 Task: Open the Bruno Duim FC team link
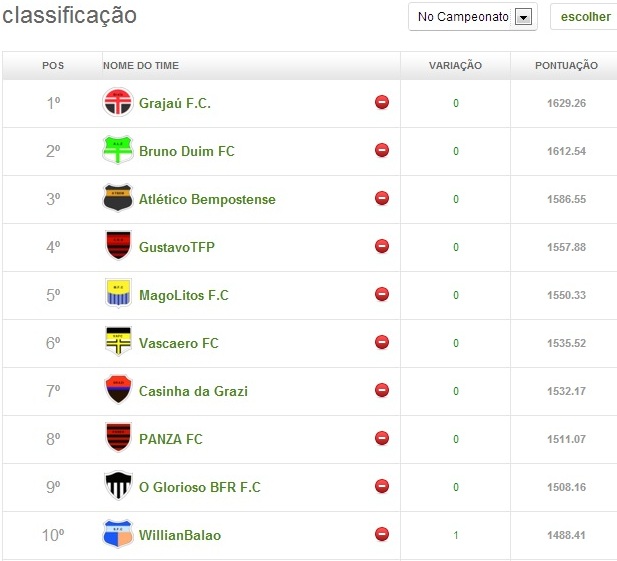click(x=187, y=151)
